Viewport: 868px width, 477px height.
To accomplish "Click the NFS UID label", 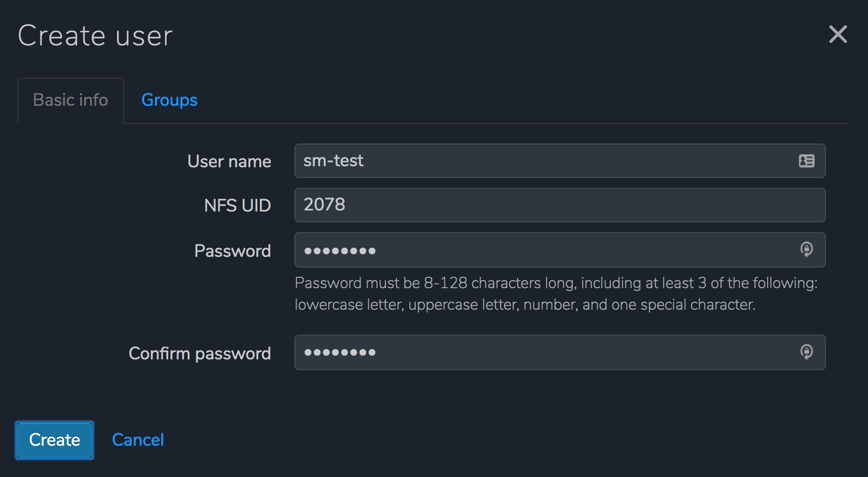I will pyautogui.click(x=237, y=205).
